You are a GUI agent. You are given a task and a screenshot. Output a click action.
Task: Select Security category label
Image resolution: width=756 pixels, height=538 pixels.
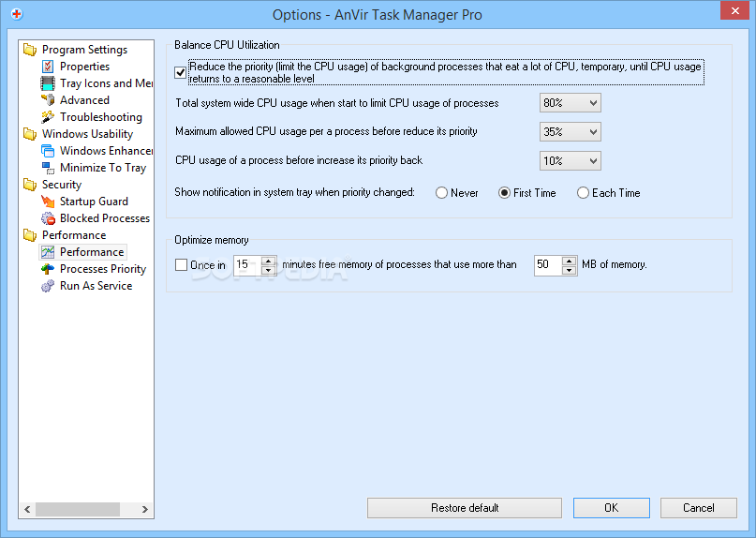point(62,185)
